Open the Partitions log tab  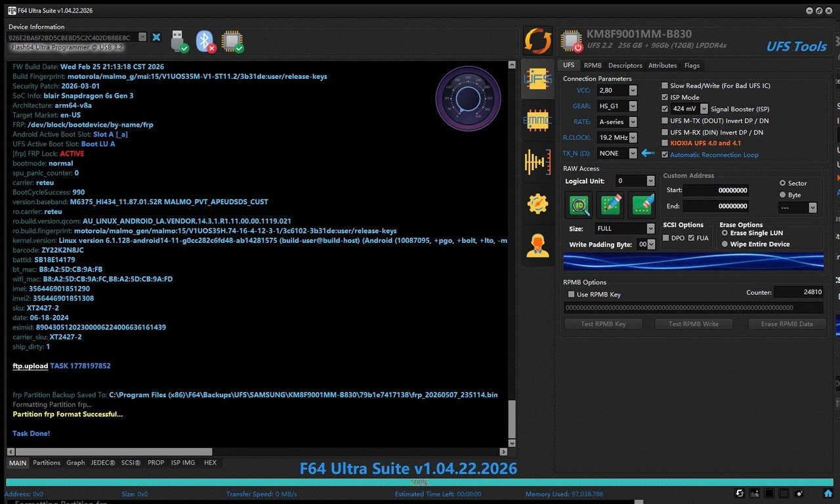tap(47, 463)
